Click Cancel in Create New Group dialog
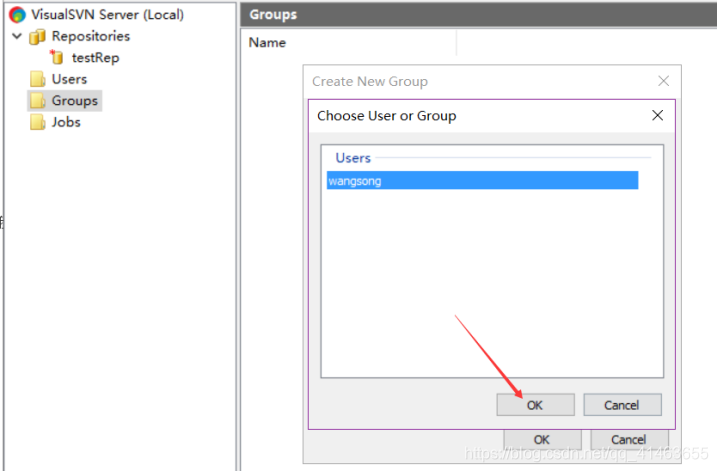Image resolution: width=718 pixels, height=472 pixels. coord(629,439)
